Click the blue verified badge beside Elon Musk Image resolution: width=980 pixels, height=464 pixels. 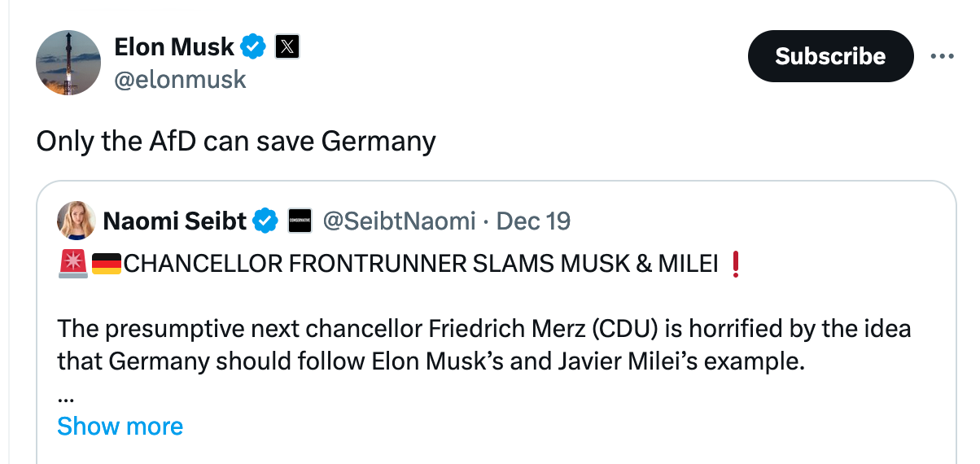click(255, 47)
